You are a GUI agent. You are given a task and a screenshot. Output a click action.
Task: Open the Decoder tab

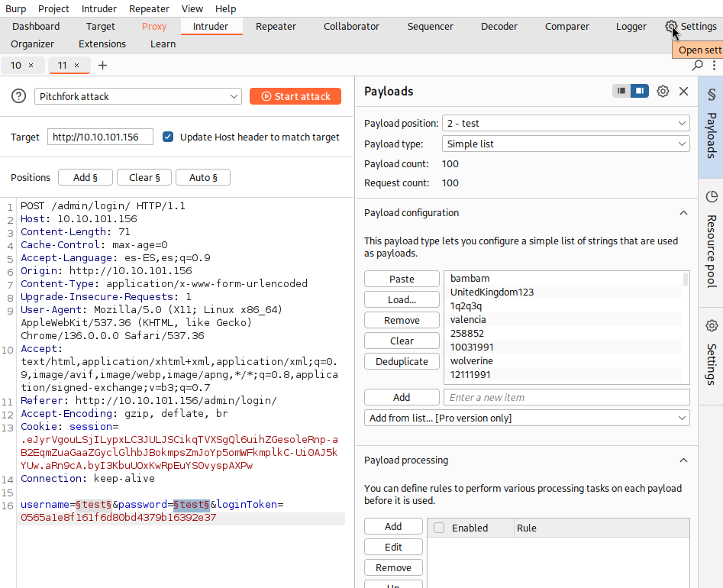499,26
